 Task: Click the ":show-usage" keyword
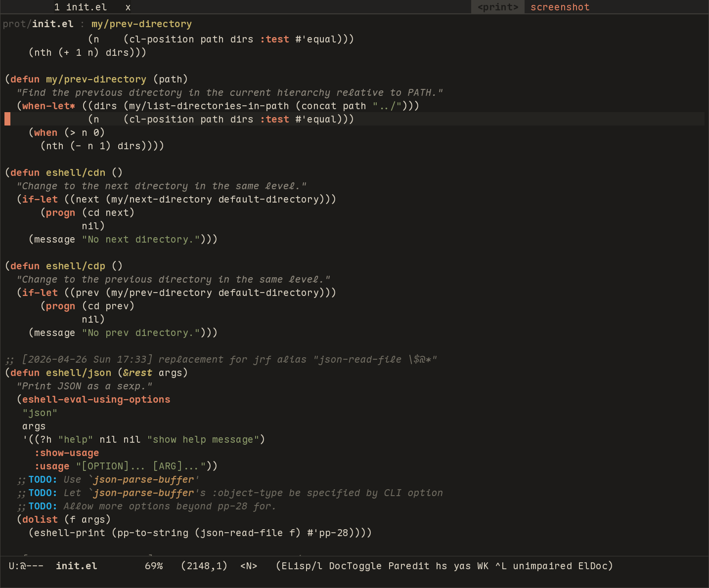coord(67,453)
